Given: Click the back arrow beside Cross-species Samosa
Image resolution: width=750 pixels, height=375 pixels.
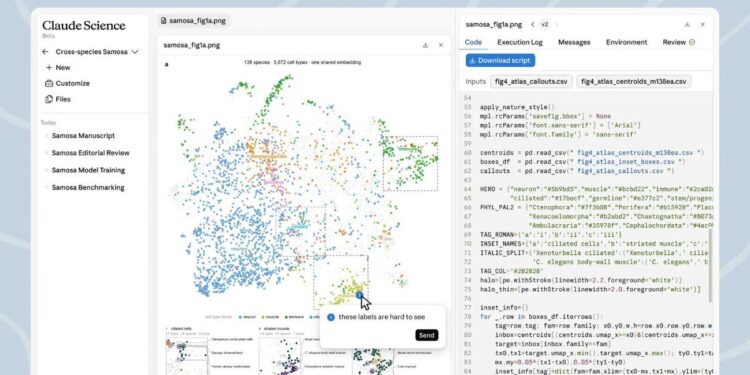Looking at the screenshot, I should [45, 52].
